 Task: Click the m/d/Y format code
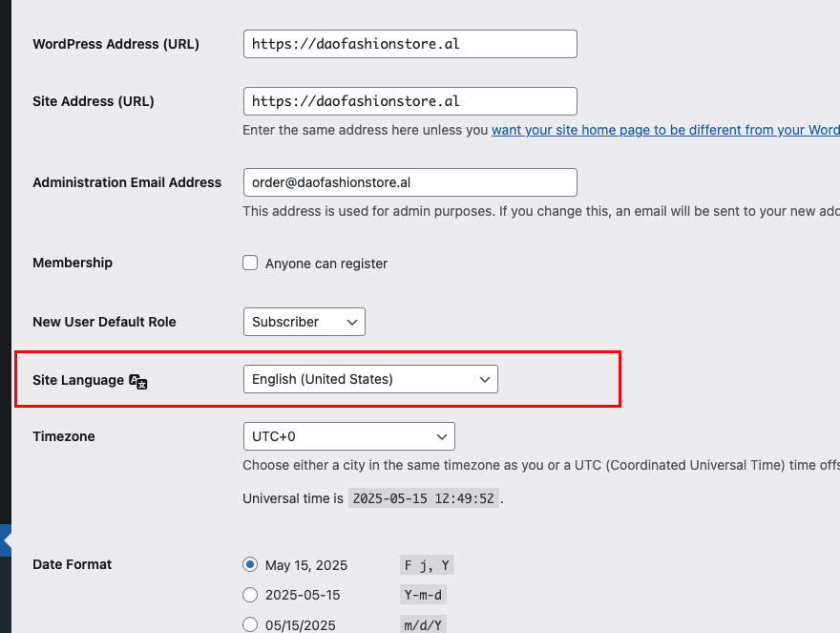423,625
